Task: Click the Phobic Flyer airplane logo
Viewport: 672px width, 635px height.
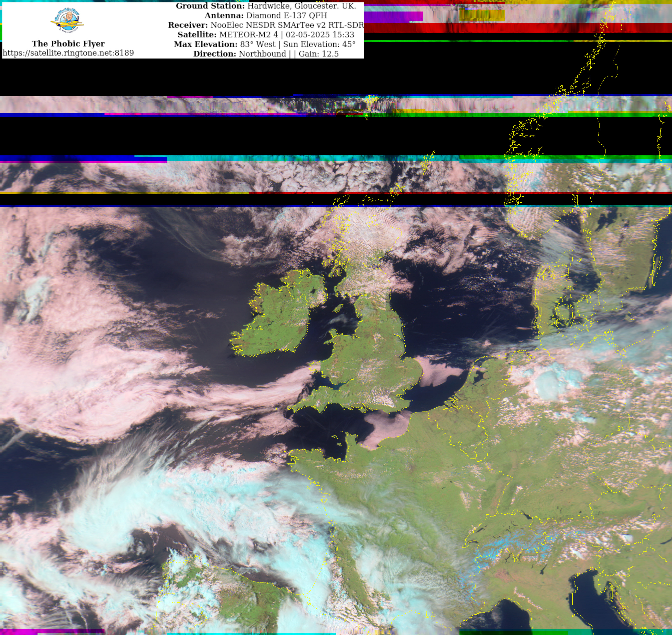Action: tap(67, 21)
